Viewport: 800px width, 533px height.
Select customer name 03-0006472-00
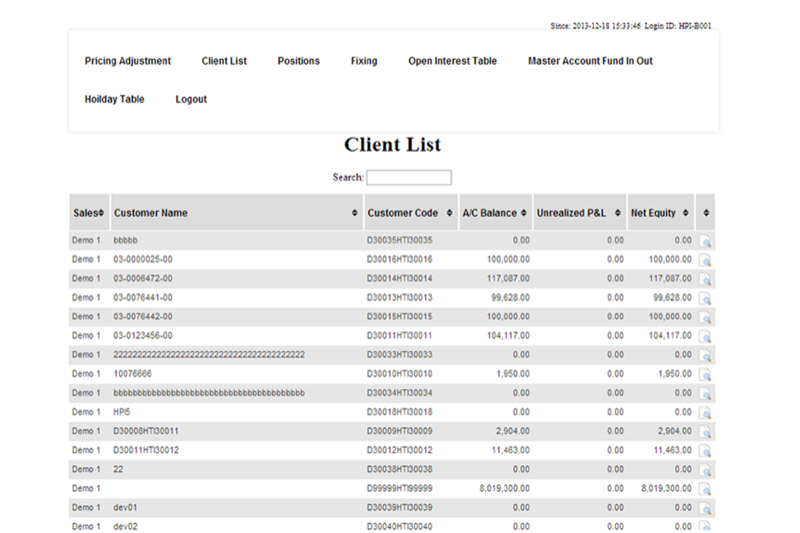[143, 278]
